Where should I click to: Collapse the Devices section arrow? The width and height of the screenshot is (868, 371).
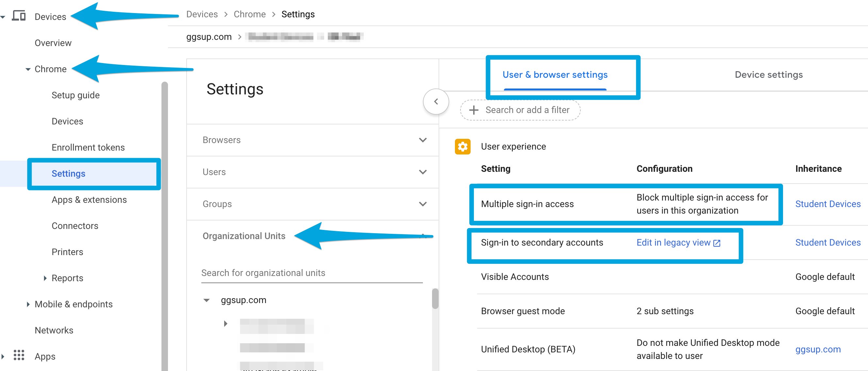click(3, 17)
